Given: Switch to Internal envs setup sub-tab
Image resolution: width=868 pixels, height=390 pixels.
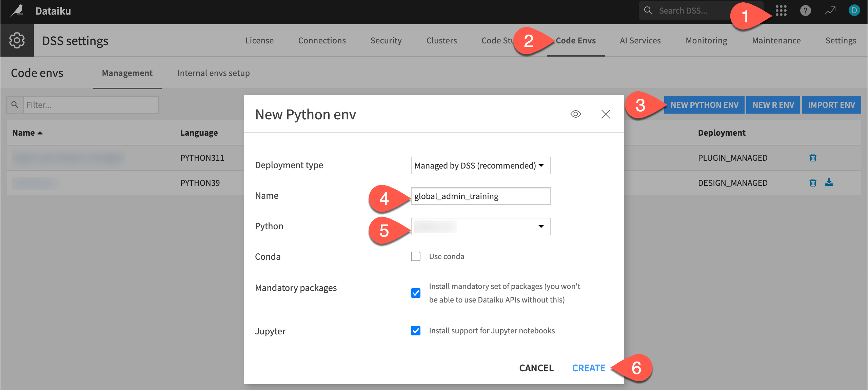Looking at the screenshot, I should click(x=213, y=73).
